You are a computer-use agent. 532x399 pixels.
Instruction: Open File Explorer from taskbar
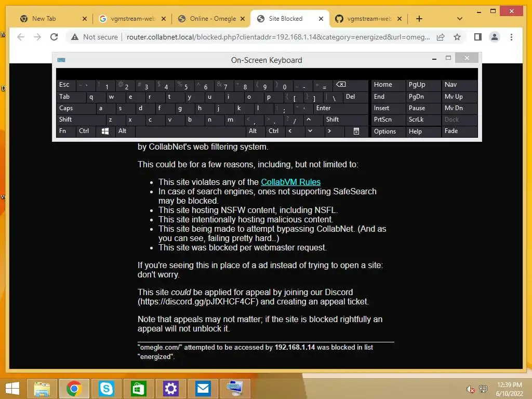click(42, 389)
